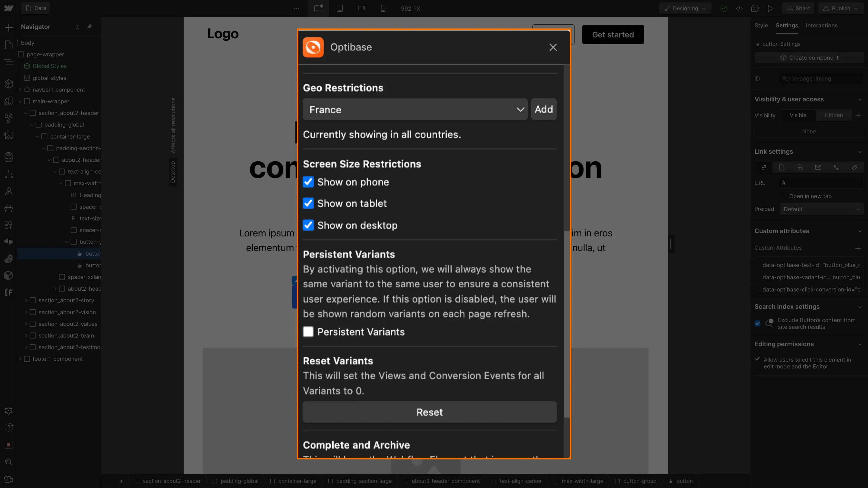The image size is (868, 488).
Task: Click the Optibase app icon in dialog
Action: [x=314, y=47]
